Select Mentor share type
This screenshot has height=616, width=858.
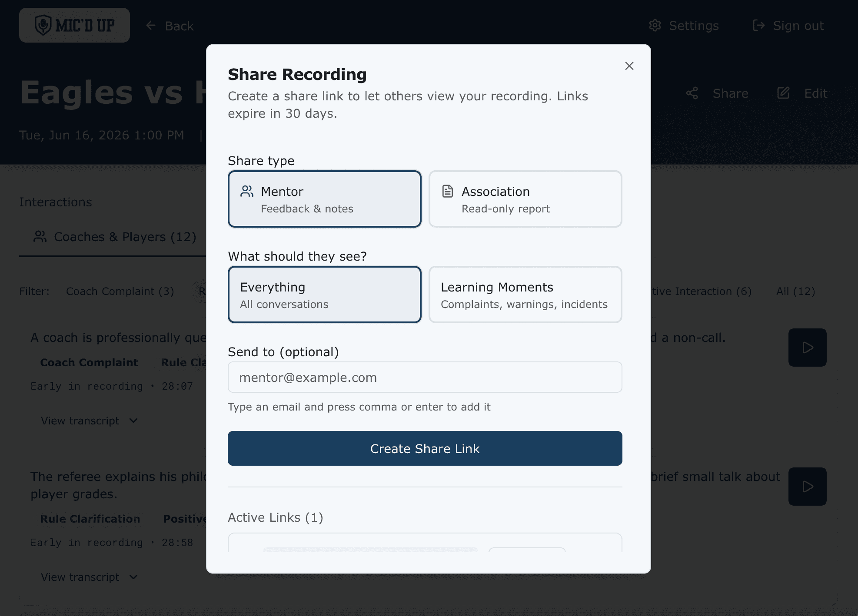[x=325, y=199]
